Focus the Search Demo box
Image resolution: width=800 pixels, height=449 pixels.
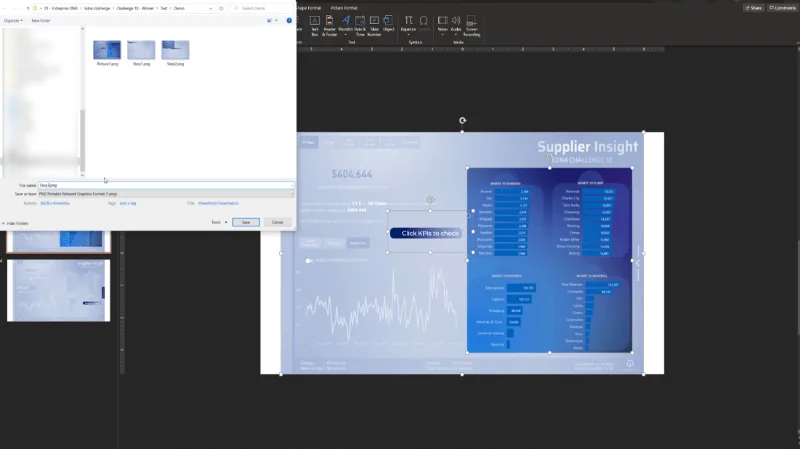pos(262,8)
